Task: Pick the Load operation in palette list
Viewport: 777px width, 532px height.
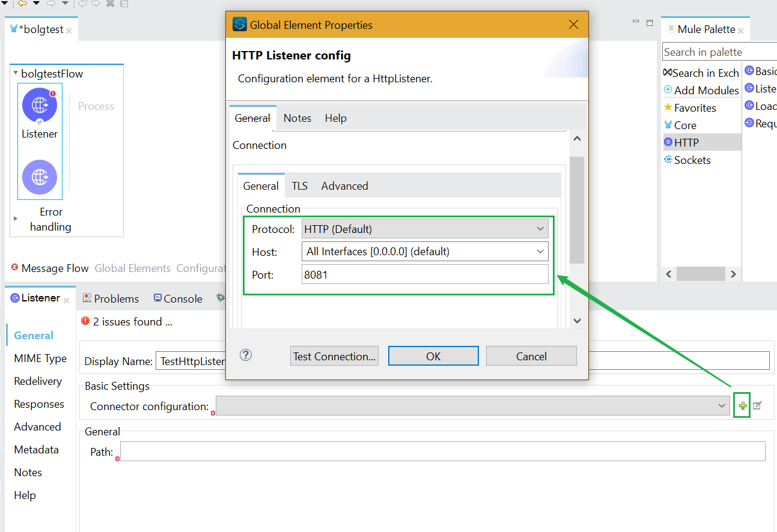Action: (761, 106)
